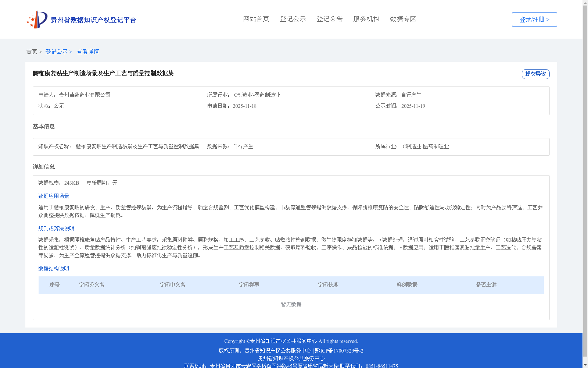
Task: Click the vertical page scrollbar thumb
Action: [585, 180]
